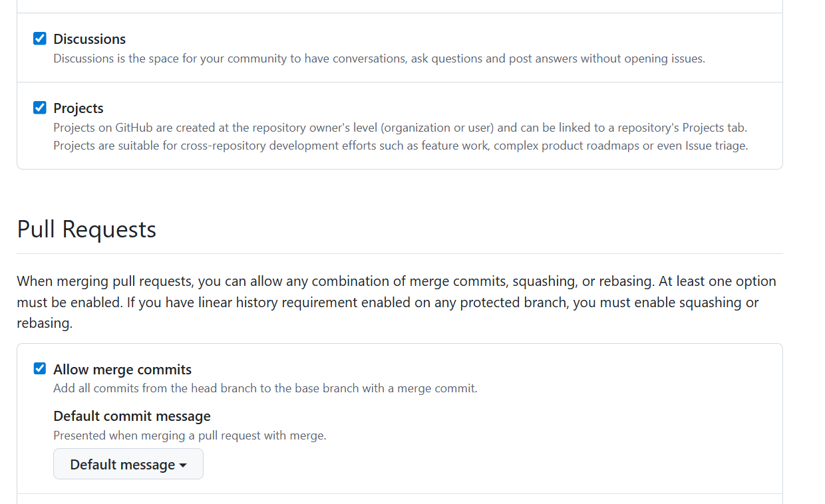825x504 pixels.
Task: Click the Default commit message heading
Action: click(132, 416)
